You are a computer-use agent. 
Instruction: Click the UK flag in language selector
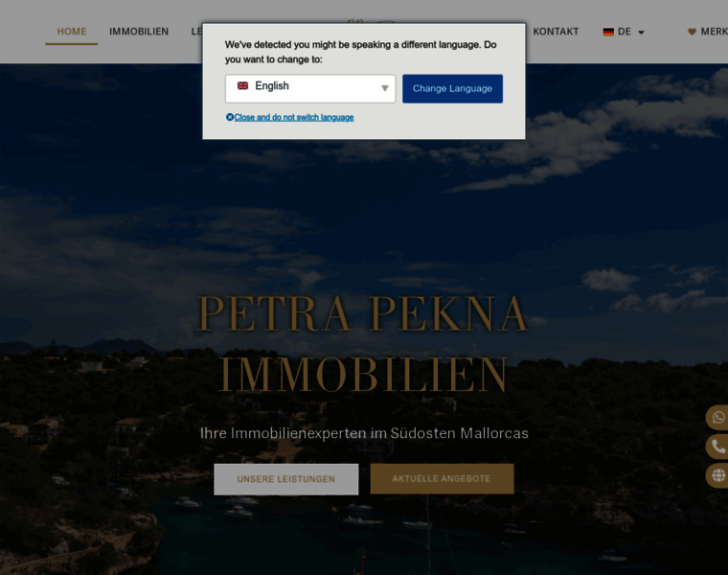[x=242, y=85]
